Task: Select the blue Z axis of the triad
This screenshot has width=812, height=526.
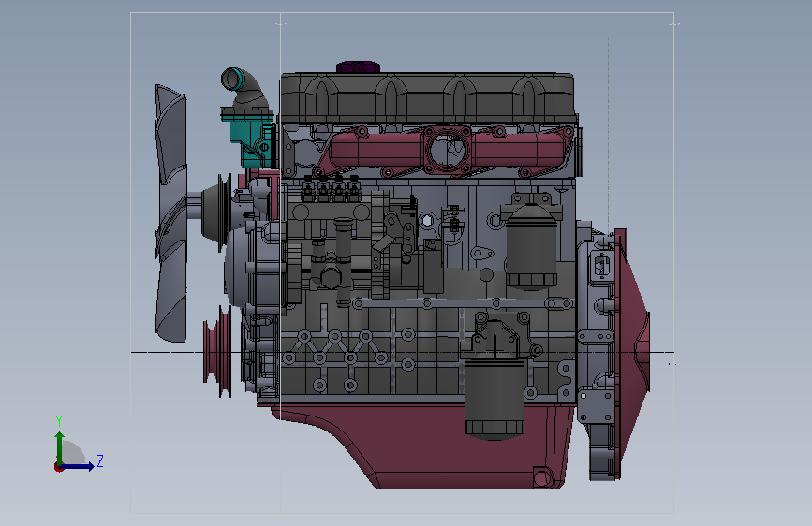Action: 78,466
